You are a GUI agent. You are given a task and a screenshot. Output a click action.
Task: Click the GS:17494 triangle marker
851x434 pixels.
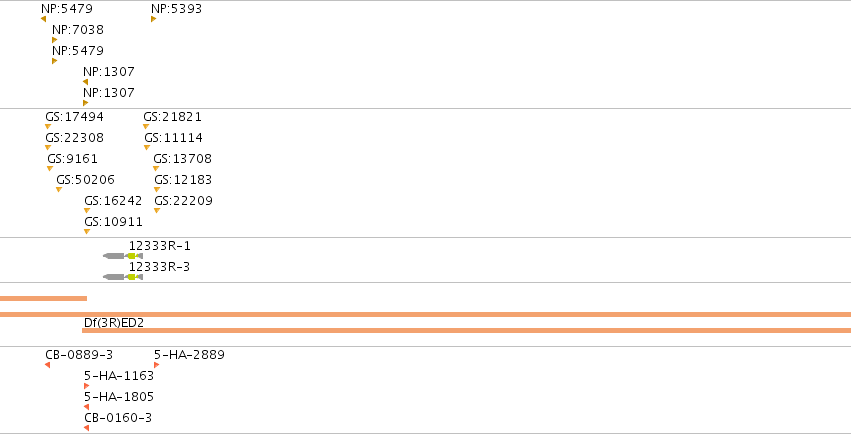tap(48, 126)
